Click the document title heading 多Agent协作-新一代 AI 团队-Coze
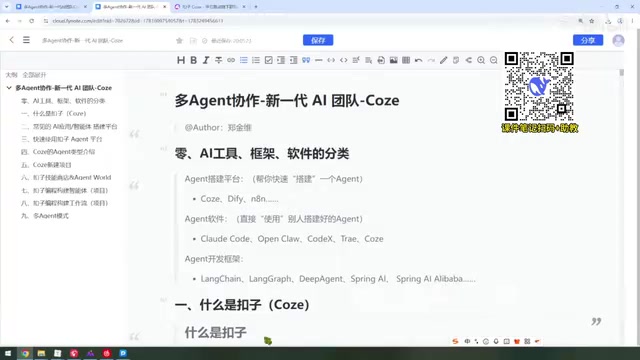 tap(287, 100)
